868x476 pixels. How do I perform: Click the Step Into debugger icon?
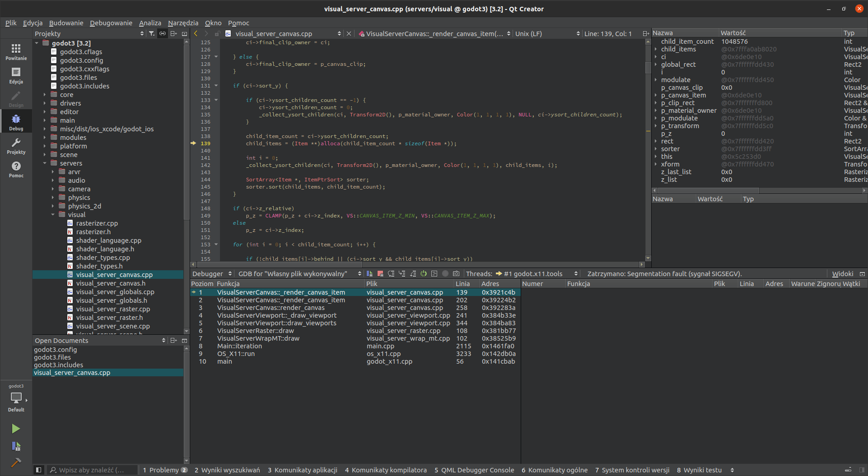(x=402, y=273)
